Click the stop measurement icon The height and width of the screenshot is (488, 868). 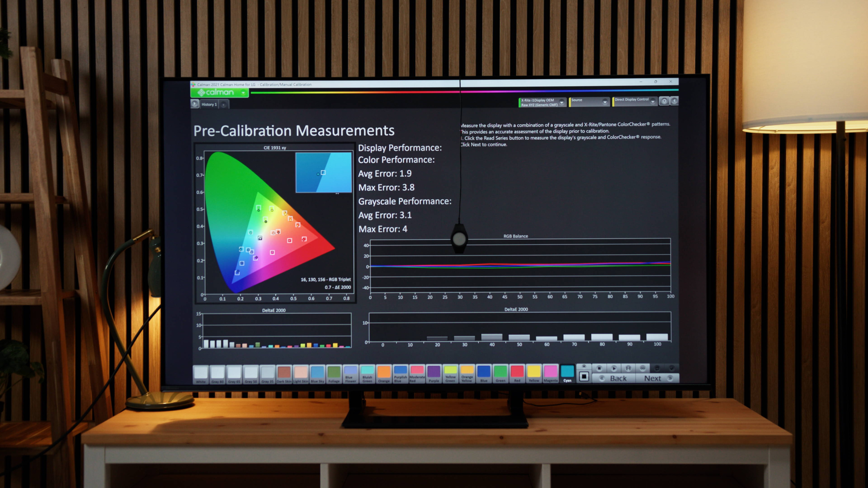point(599,368)
